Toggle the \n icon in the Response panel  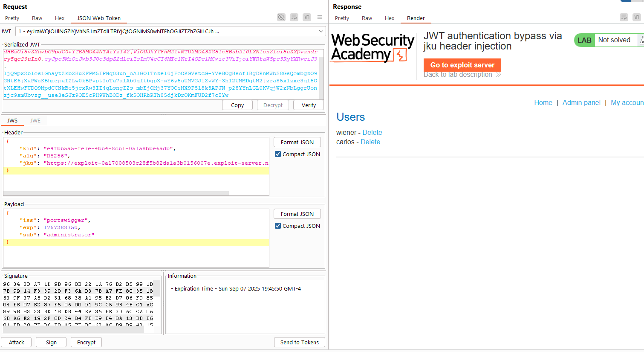[637, 17]
